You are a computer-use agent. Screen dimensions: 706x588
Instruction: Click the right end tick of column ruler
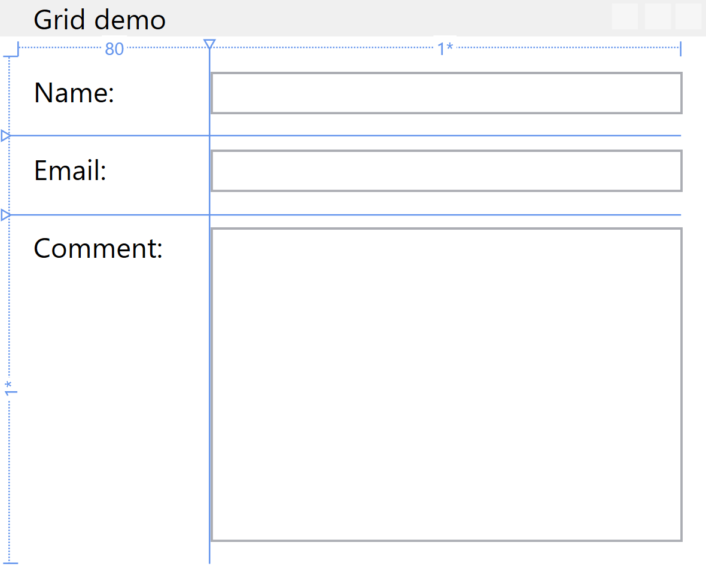[x=681, y=49]
